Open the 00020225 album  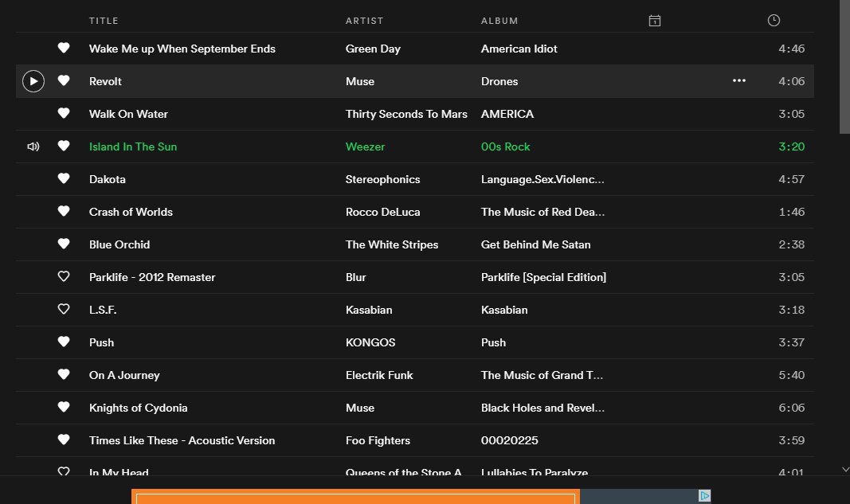tap(510, 440)
